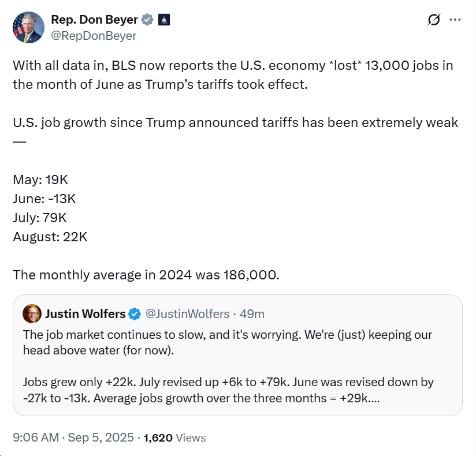476x456 pixels.
Task: Click the Justin Wolfers display name
Action: pyautogui.click(x=85, y=313)
